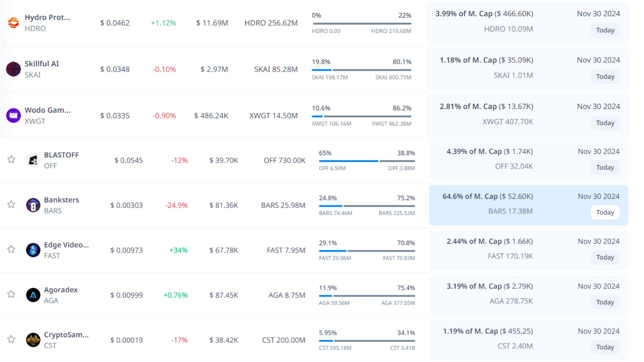Open the Hydro Protocol name link
The image size is (644, 362).
point(47,17)
